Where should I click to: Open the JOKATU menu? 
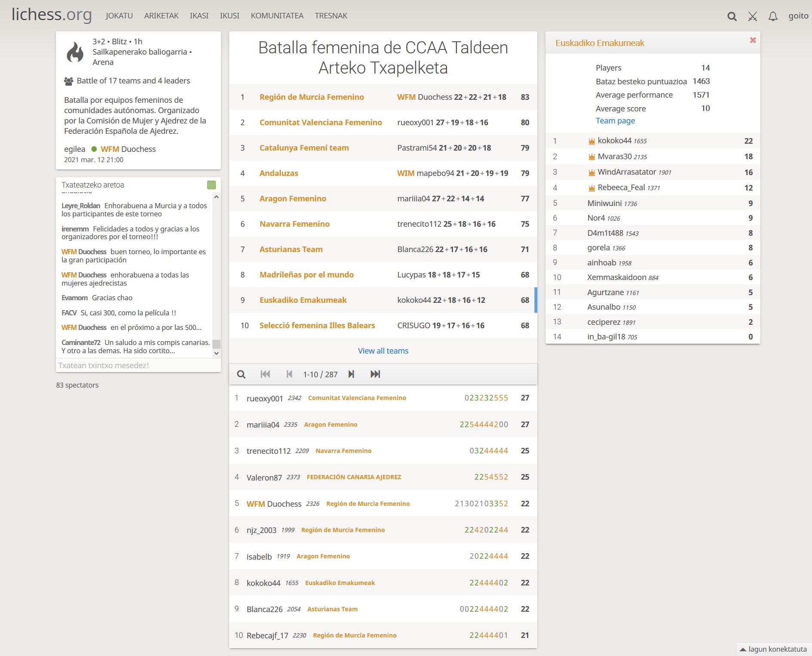(119, 16)
